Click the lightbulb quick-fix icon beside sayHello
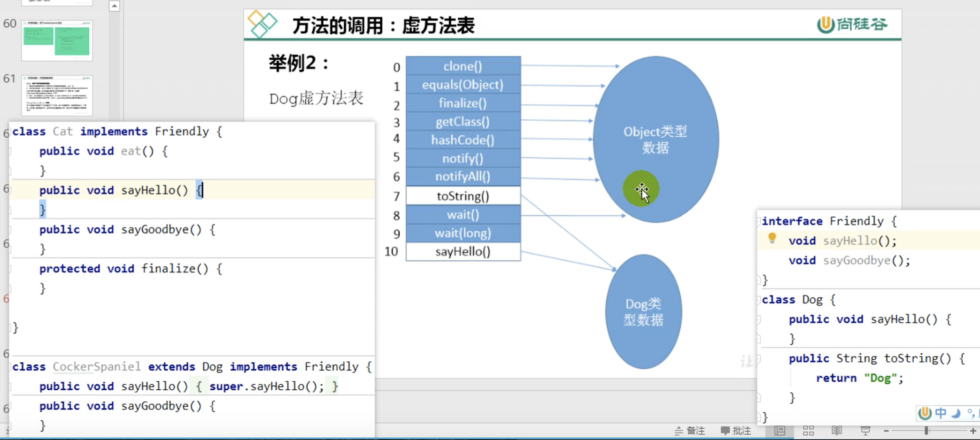980x440 pixels. pos(772,238)
